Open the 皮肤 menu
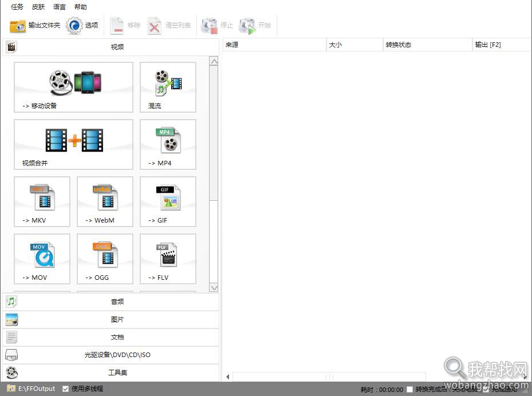The image size is (532, 396). 38,7
